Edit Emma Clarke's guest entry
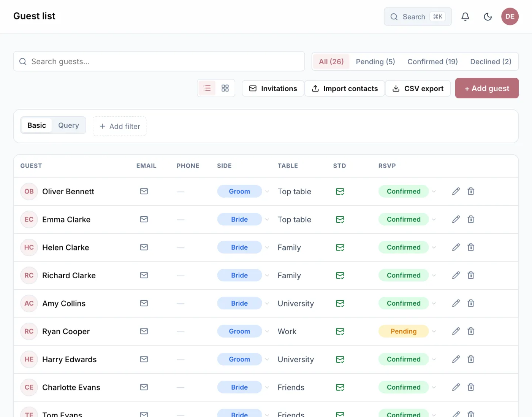The height and width of the screenshot is (417, 532). click(456, 219)
